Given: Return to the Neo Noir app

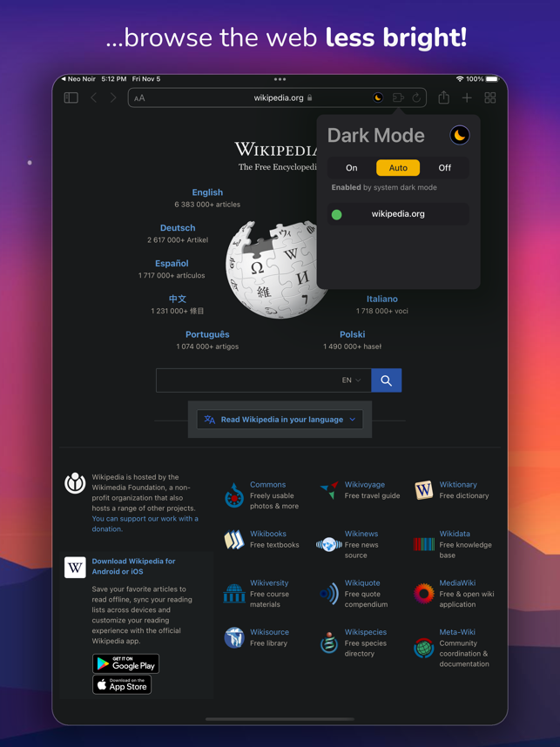Looking at the screenshot, I should [78, 79].
